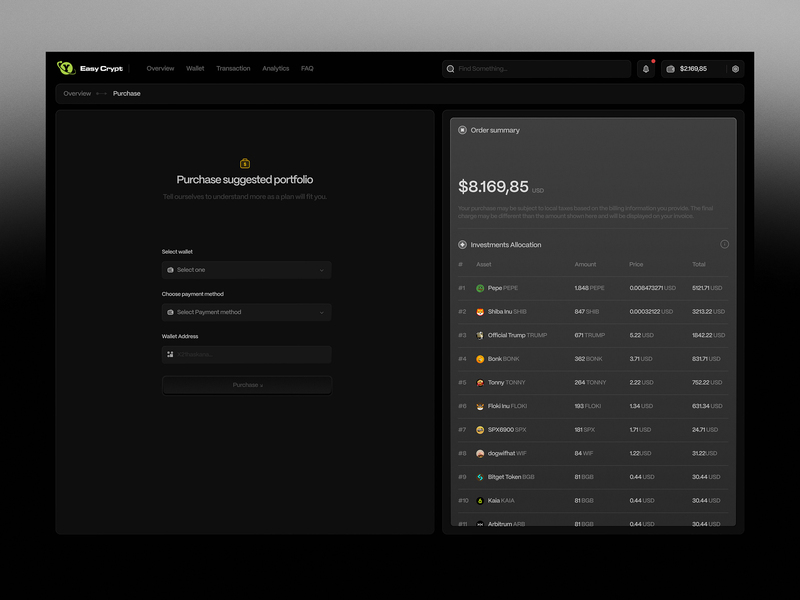Click the Shiba Inu coin icon
The width and height of the screenshot is (800, 600).
(480, 312)
